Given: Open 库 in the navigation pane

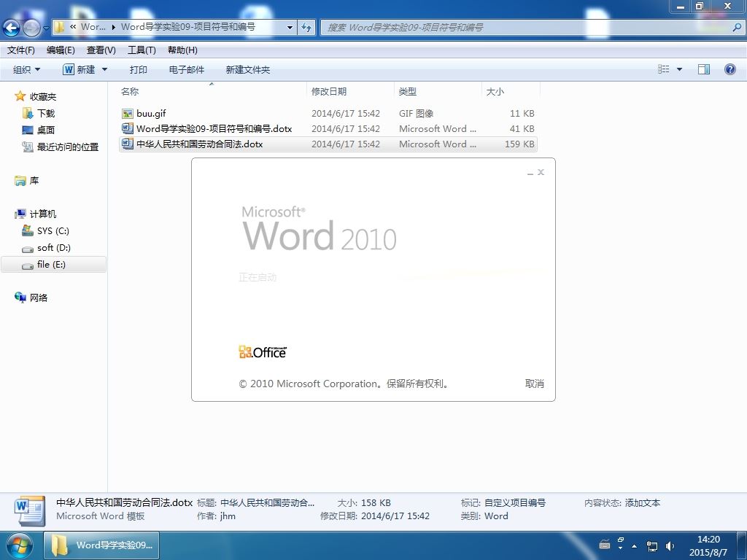Looking at the screenshot, I should tap(34, 181).
